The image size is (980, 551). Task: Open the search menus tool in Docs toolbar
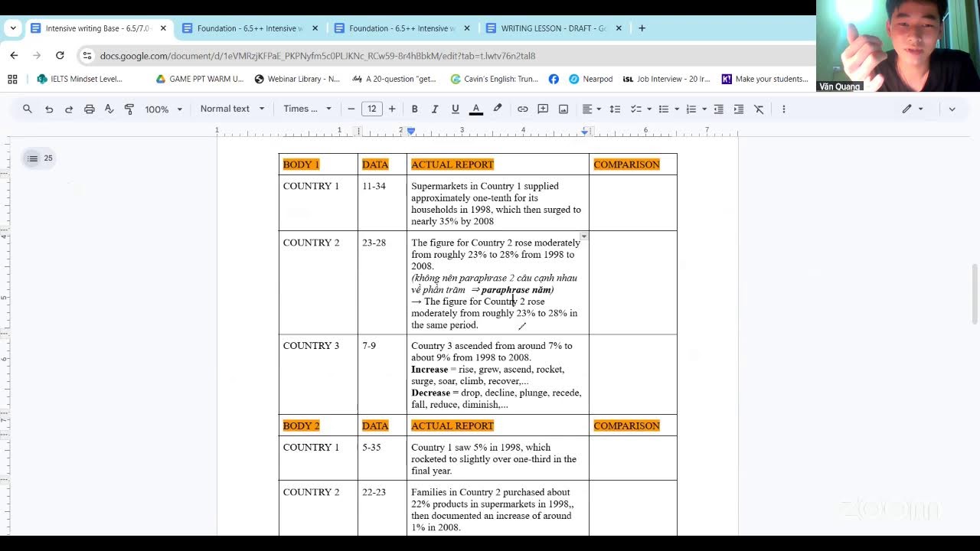[28, 109]
